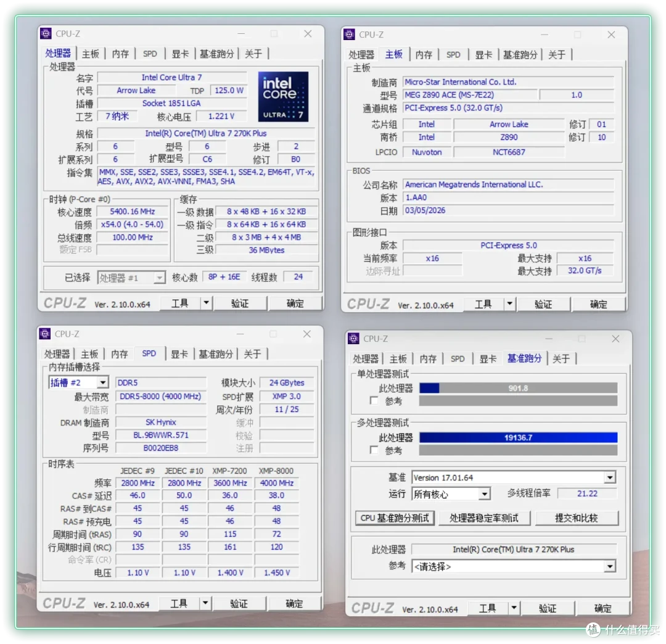Screen dimensions: 666x644
Task: Click the multi-thread score bar 19136.7
Action: click(518, 437)
